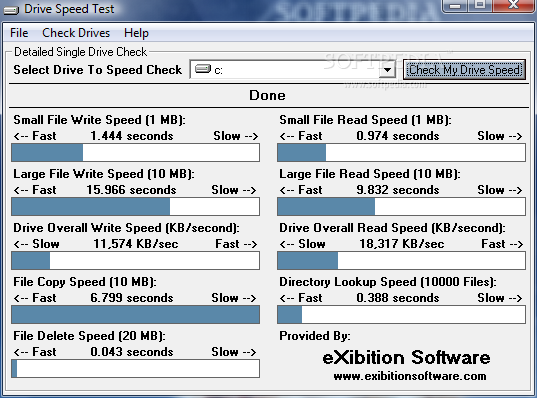
Task: Click the Small File Write Speed (1 MB) label
Action: point(99,120)
